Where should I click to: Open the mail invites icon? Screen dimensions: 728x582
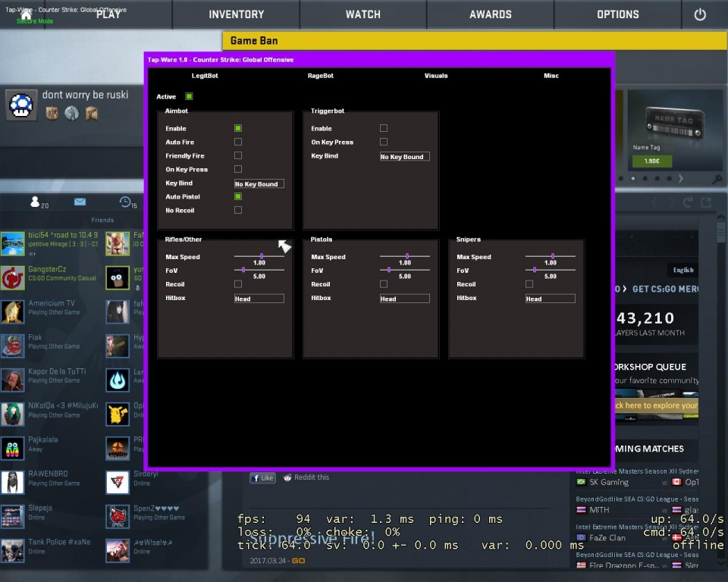pos(80,202)
